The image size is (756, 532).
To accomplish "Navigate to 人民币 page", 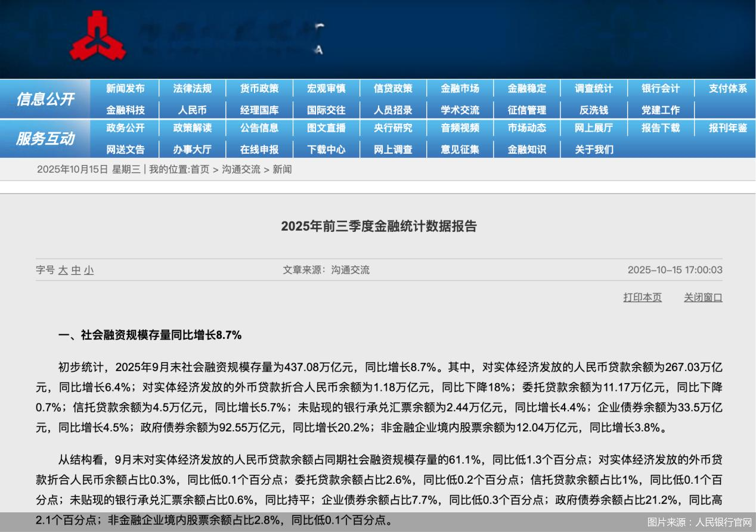I will pyautogui.click(x=192, y=110).
